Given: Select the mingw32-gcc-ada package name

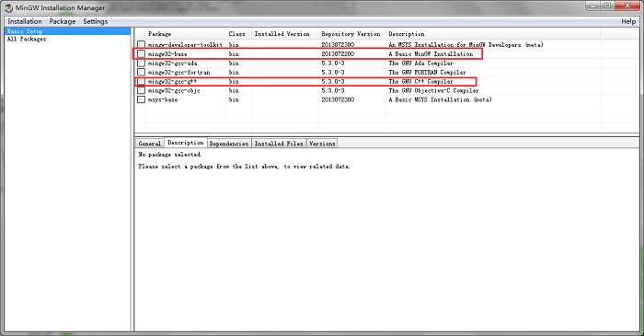Looking at the screenshot, I should tap(173, 63).
